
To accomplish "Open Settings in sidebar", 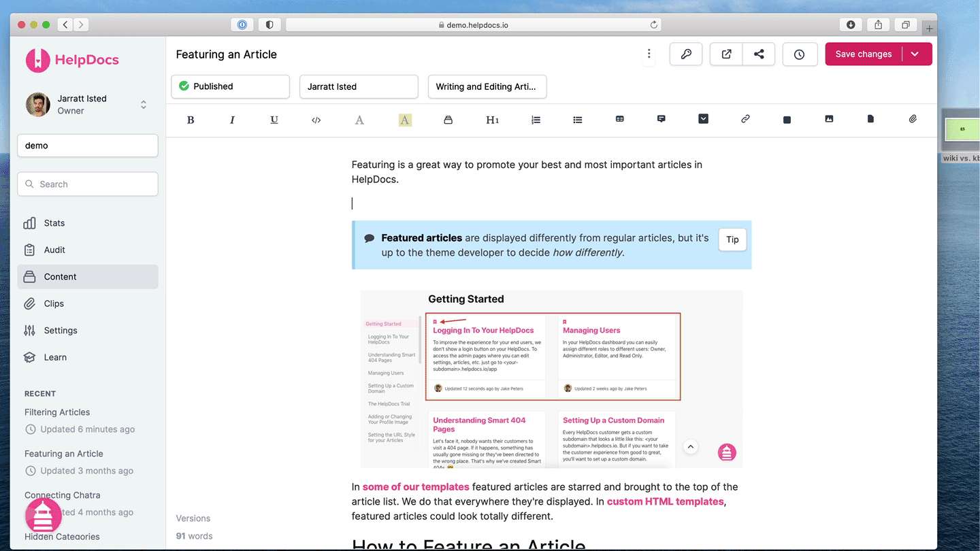I will pos(88,331).
